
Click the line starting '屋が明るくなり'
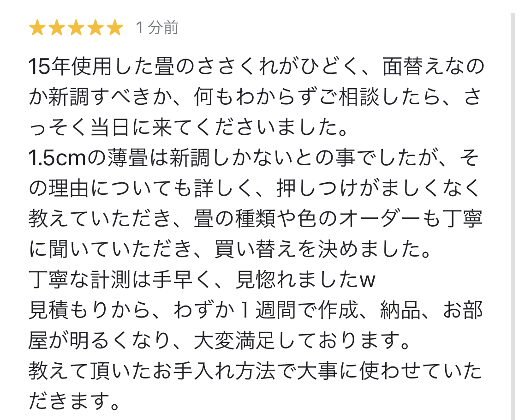(220, 341)
